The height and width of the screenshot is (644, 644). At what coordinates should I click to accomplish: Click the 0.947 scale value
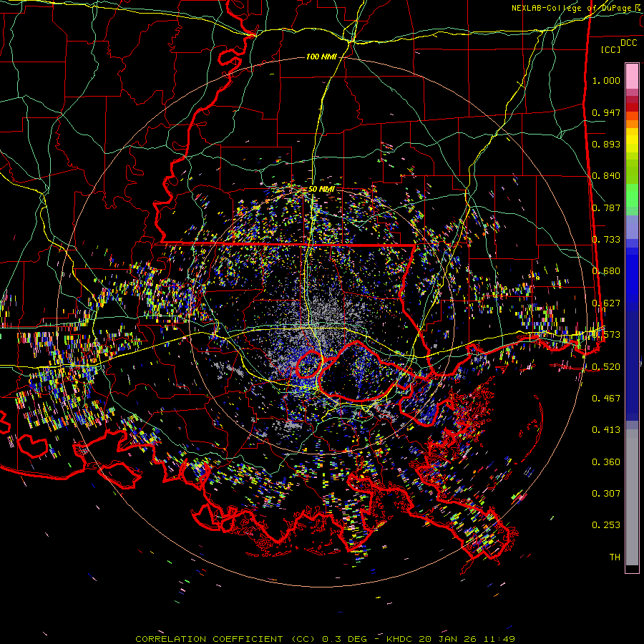[606, 112]
